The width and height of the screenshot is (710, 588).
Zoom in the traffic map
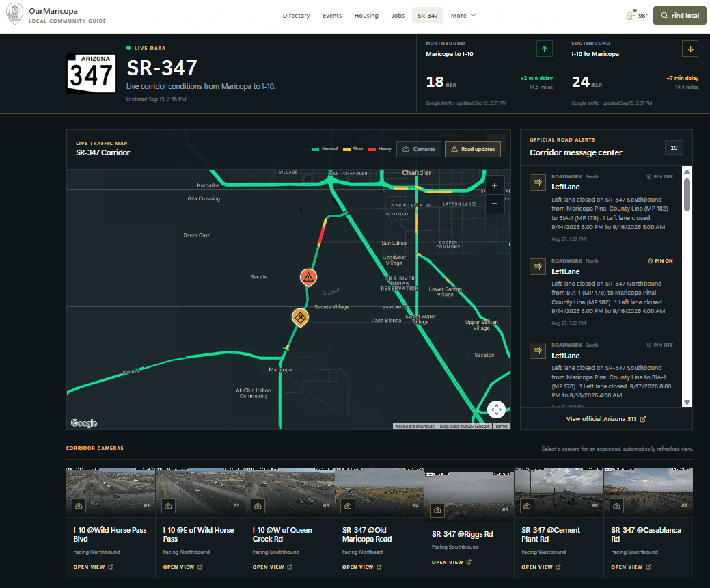[x=495, y=185]
